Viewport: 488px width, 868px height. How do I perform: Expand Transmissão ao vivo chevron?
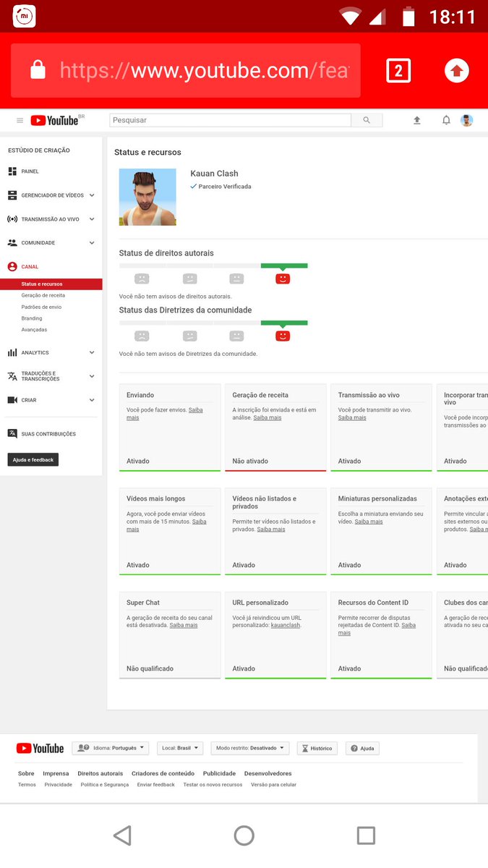click(92, 219)
